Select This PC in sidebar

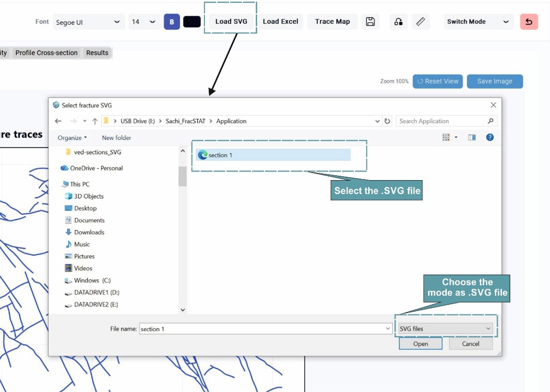click(x=76, y=184)
